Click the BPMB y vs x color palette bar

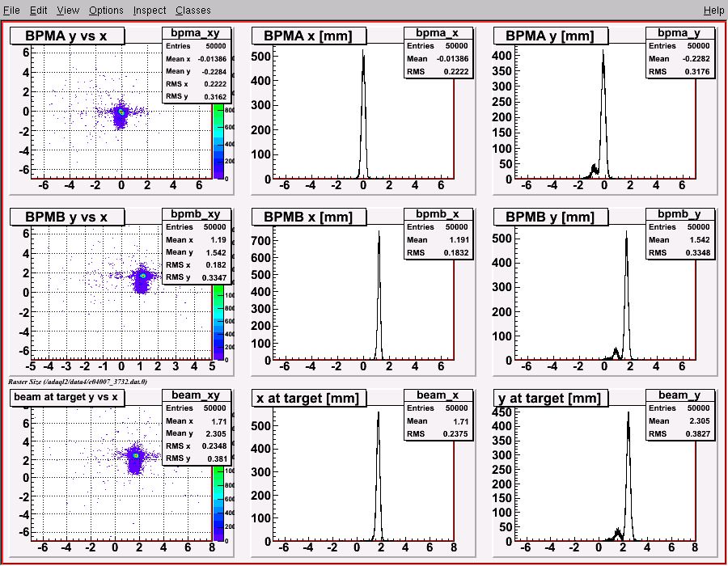[218, 323]
